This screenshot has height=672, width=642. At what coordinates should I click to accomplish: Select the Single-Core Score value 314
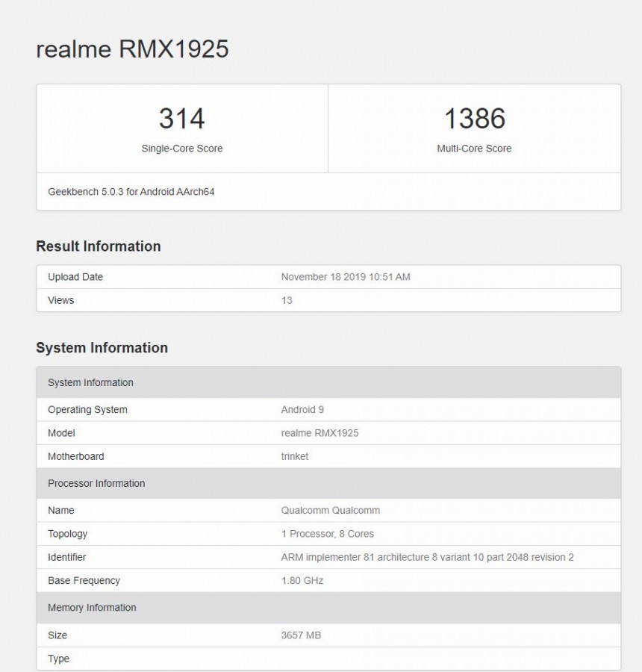click(181, 118)
